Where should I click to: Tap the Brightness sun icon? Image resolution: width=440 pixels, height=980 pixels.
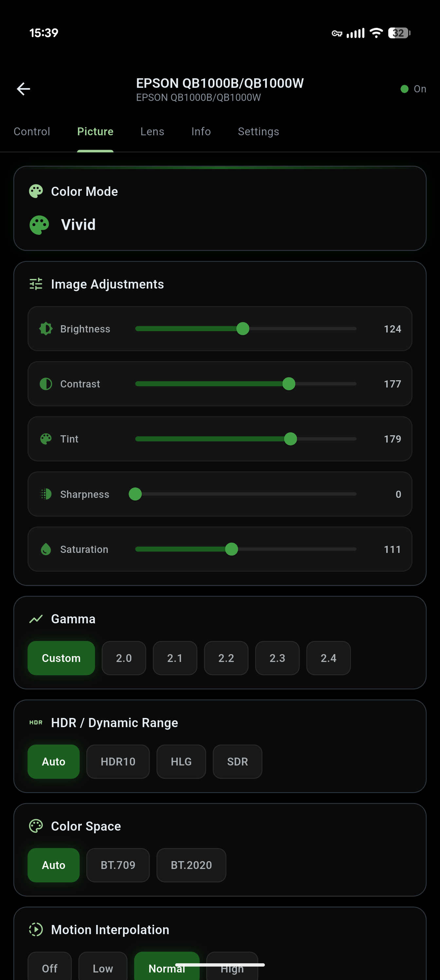pyautogui.click(x=46, y=329)
